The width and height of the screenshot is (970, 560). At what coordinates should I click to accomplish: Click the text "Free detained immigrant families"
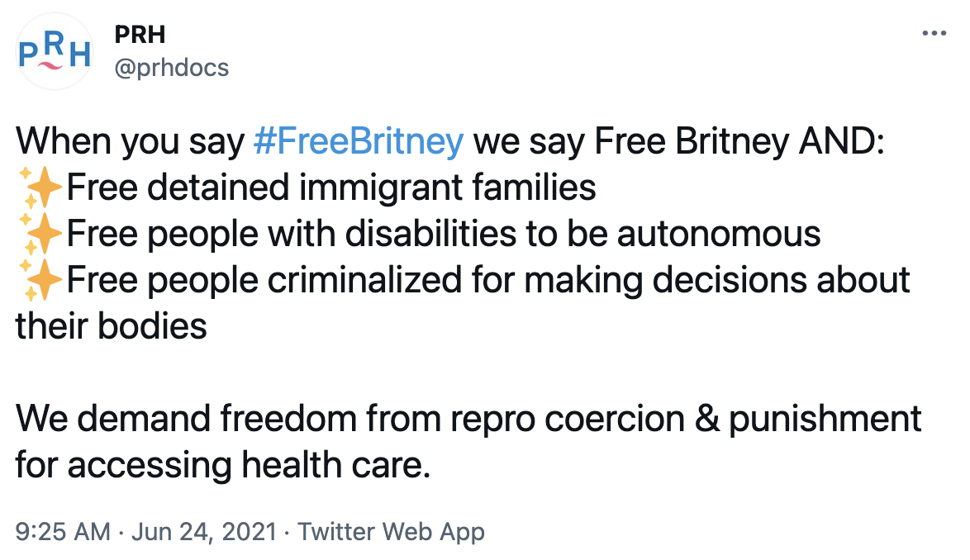(x=331, y=187)
